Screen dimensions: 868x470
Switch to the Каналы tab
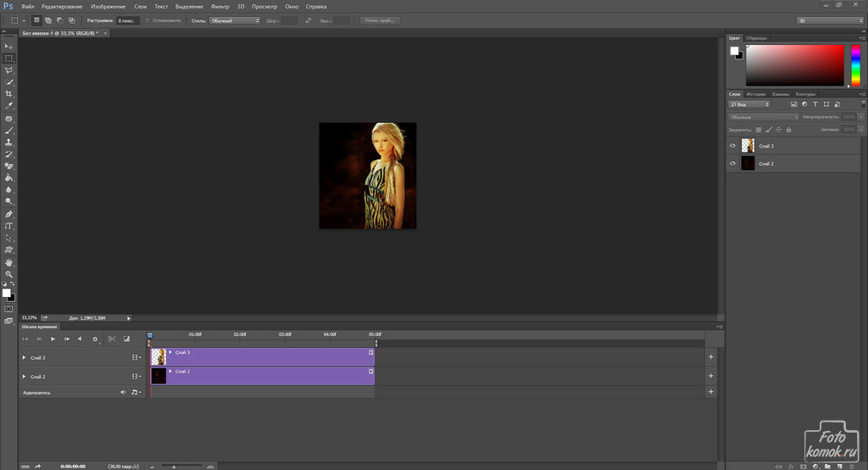coord(781,94)
